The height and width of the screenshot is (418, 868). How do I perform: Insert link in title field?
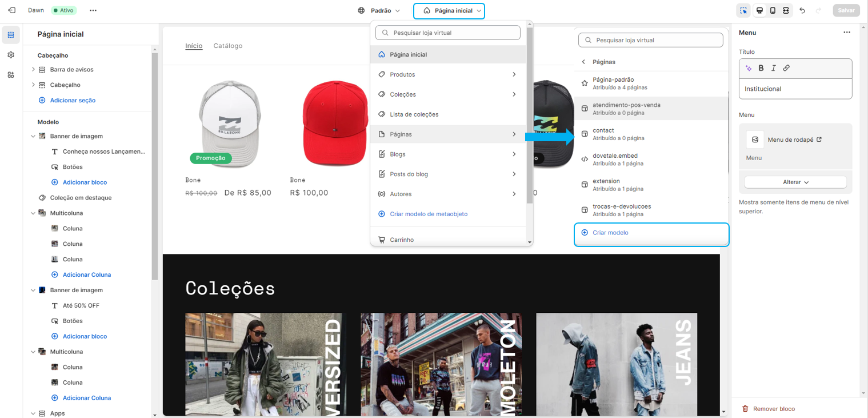pos(786,68)
